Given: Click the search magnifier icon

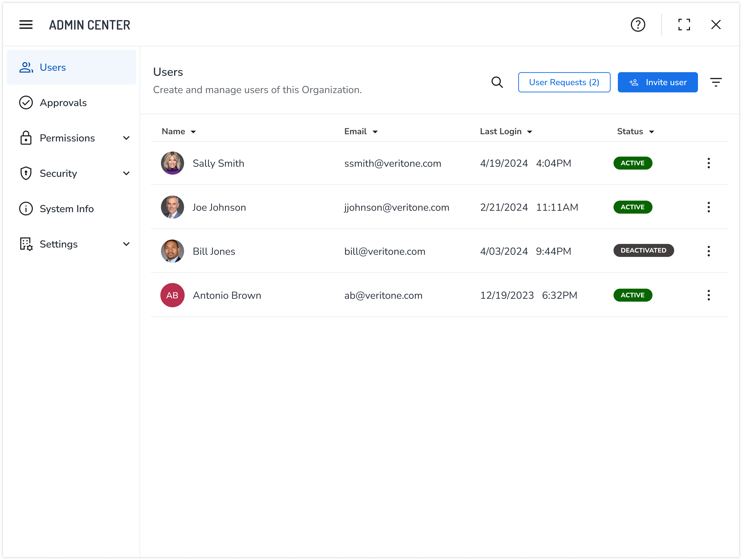Looking at the screenshot, I should click(497, 82).
